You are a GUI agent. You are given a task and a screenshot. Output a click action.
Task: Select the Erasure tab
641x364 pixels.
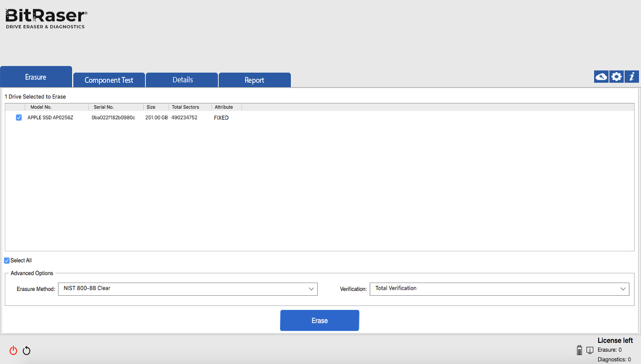(36, 76)
